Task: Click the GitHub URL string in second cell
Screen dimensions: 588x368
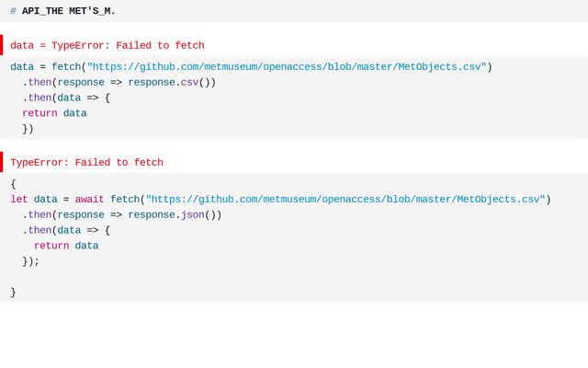Action: click(345, 199)
